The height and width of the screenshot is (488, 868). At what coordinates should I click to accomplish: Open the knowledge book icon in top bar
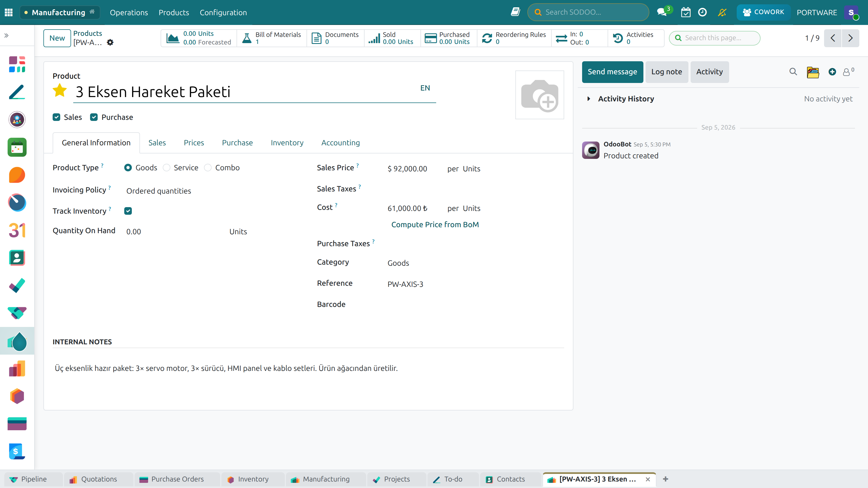point(515,12)
